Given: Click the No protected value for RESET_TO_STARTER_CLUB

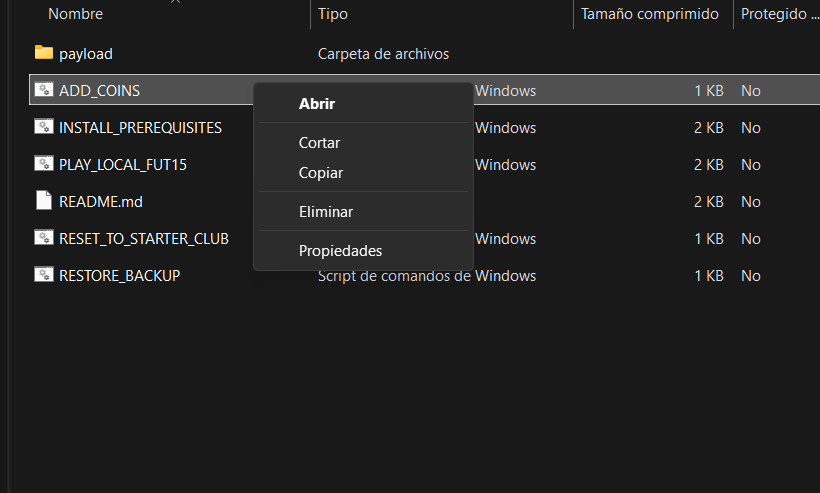Looking at the screenshot, I should [750, 239].
